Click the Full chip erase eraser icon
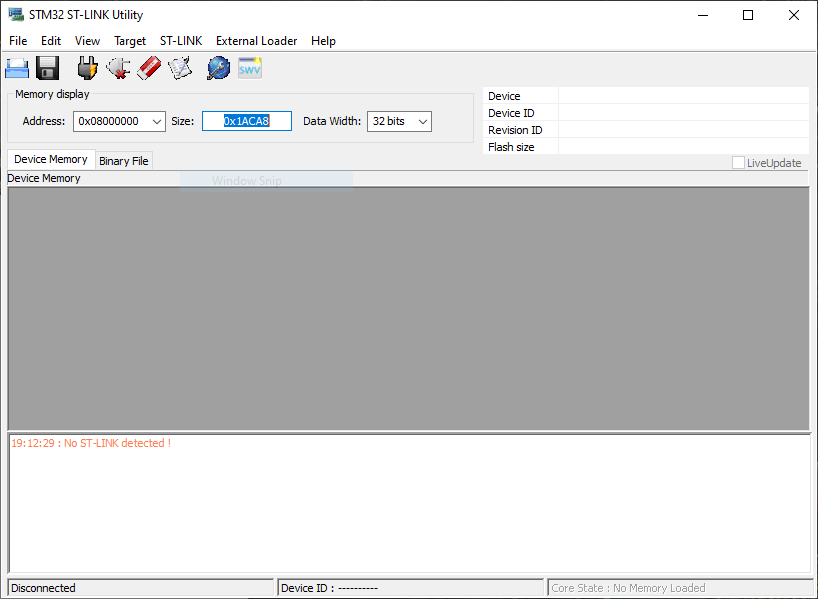This screenshot has height=599, width=818. [149, 68]
